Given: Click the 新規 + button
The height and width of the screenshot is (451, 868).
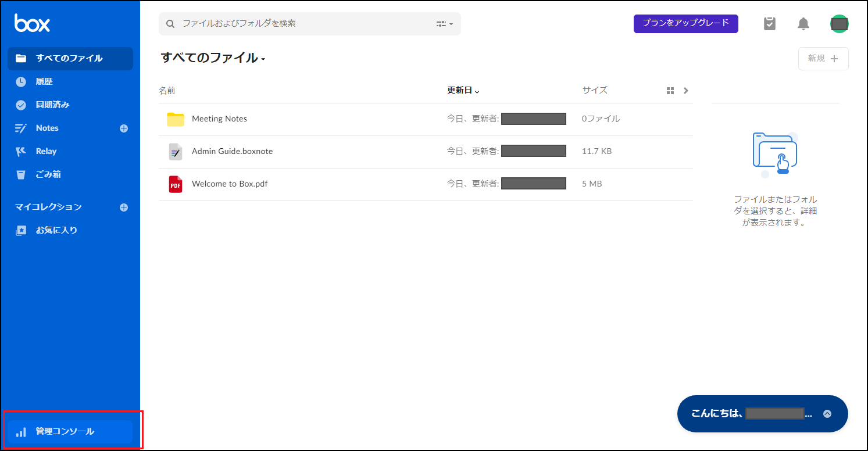Looking at the screenshot, I should tap(823, 59).
